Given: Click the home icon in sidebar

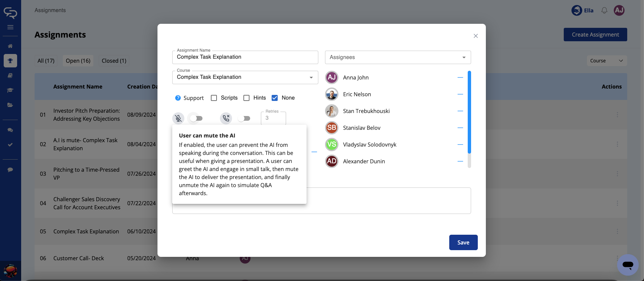Looking at the screenshot, I should pyautogui.click(x=10, y=46).
